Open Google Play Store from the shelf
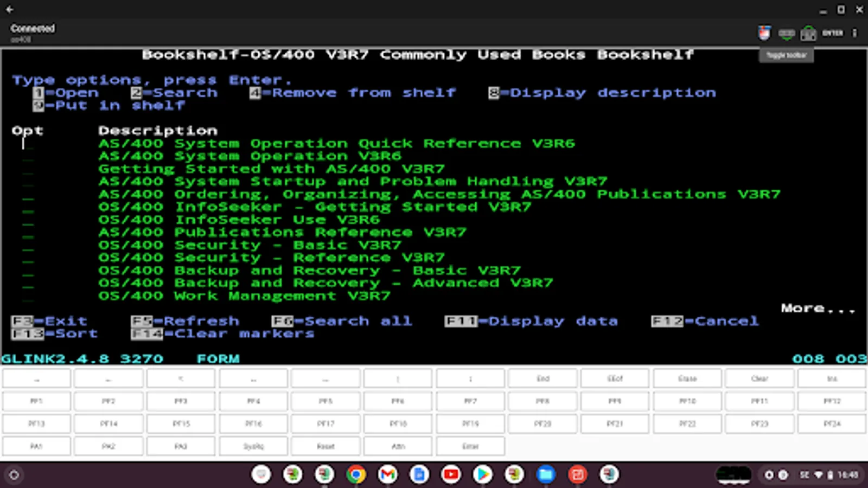This screenshot has height=488, width=868. (x=482, y=475)
